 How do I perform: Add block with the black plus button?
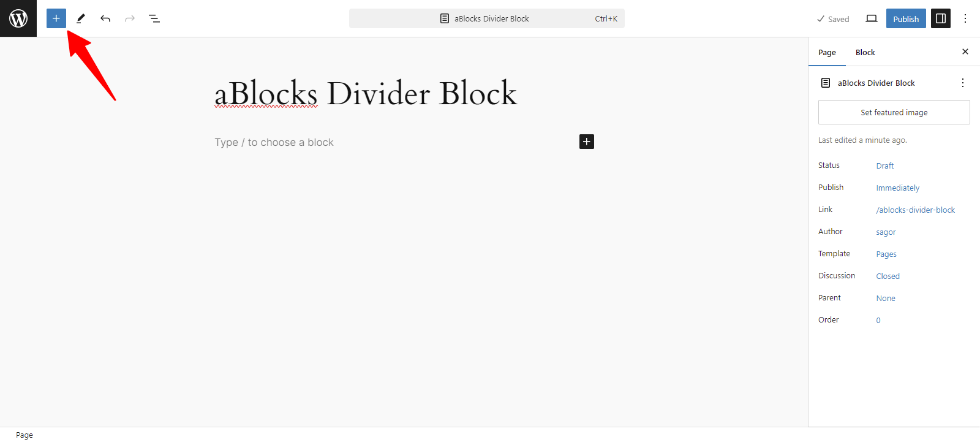(587, 142)
